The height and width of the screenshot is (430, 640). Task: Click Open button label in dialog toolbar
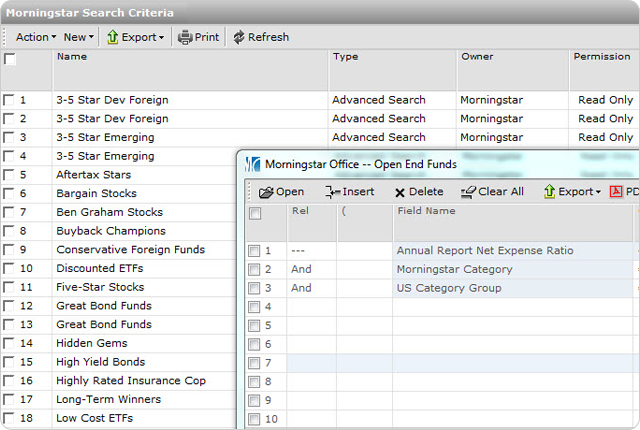pyautogui.click(x=290, y=192)
